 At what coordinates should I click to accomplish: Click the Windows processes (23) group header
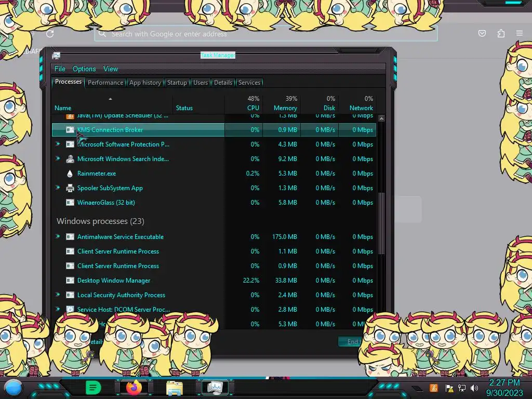[x=100, y=221]
